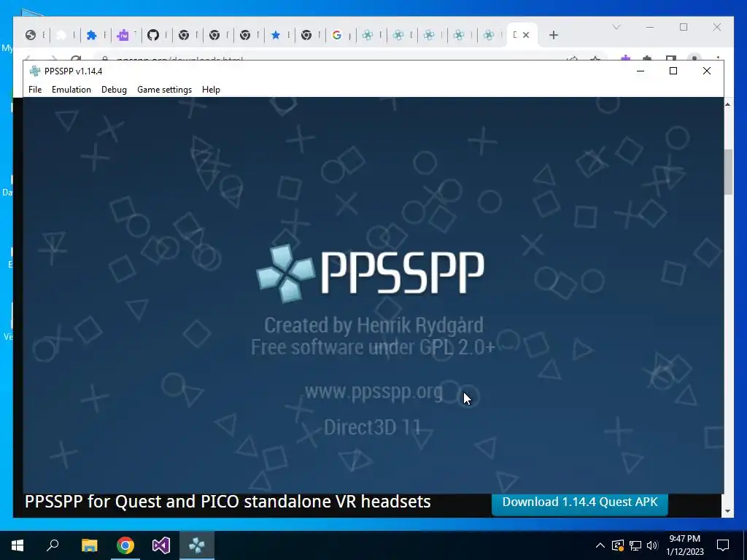Viewport: 747px width, 560px height.
Task: Open the network tray icon
Action: (x=635, y=545)
